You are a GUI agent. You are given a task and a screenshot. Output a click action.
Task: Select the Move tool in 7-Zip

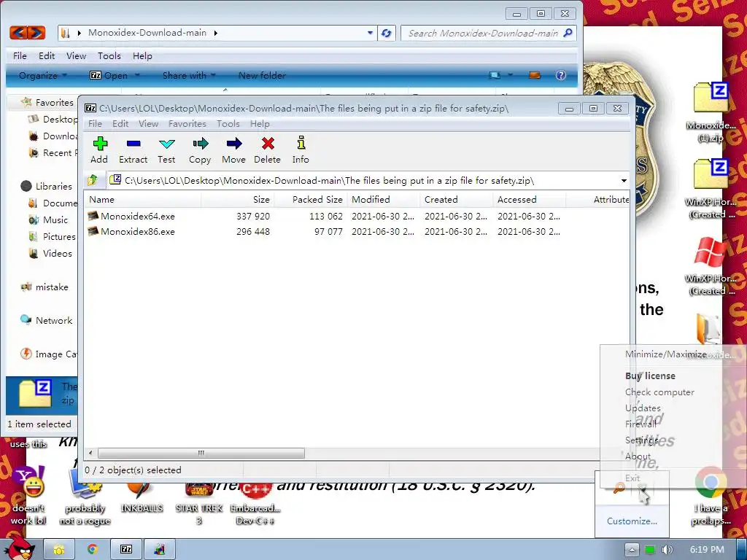coord(233,150)
